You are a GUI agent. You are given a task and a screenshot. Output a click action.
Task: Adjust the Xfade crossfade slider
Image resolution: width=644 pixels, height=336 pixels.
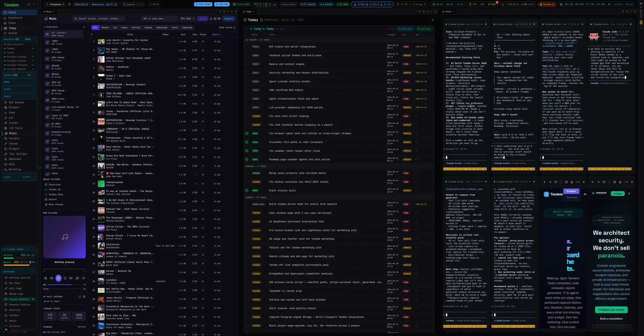[x=66, y=289]
